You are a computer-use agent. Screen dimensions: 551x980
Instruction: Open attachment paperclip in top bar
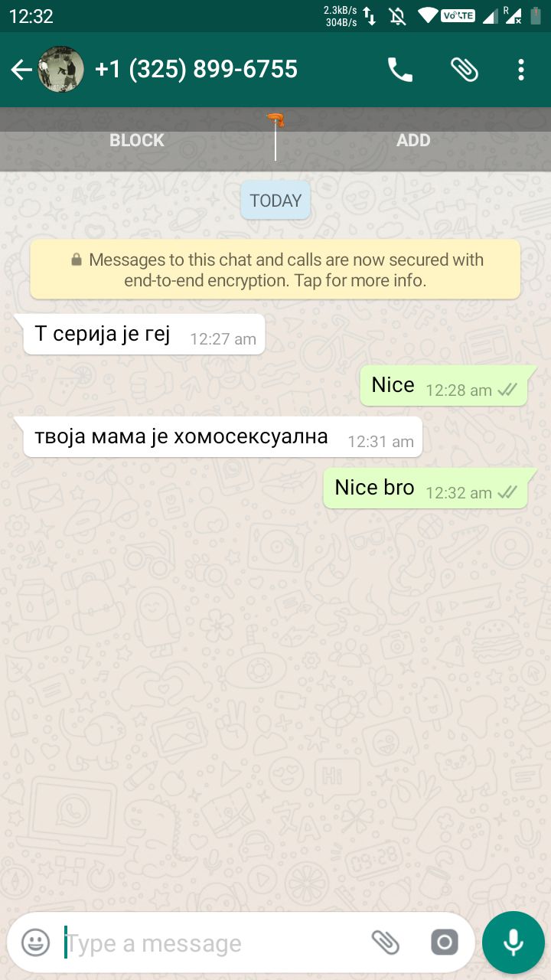(x=464, y=70)
